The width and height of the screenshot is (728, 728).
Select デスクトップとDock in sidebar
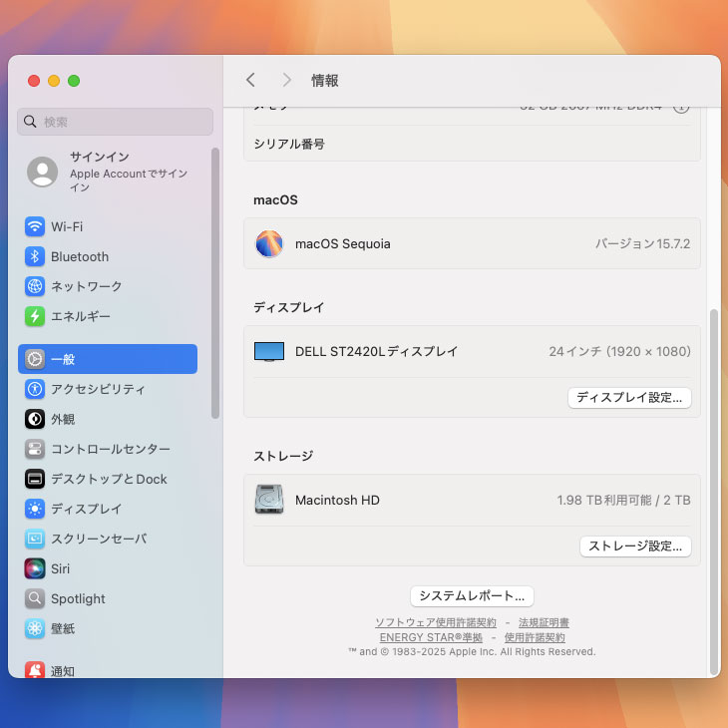(x=108, y=479)
